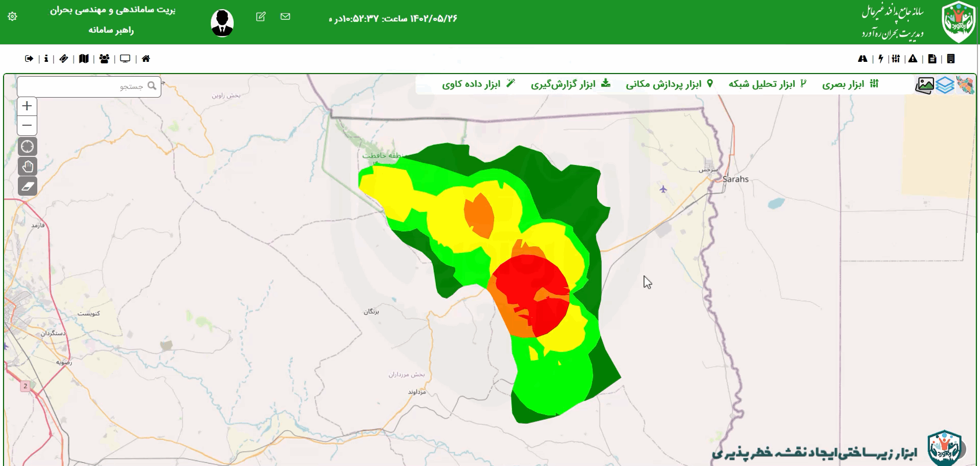The width and height of the screenshot is (980, 466).
Task: Open the users group icon
Action: [x=104, y=59]
